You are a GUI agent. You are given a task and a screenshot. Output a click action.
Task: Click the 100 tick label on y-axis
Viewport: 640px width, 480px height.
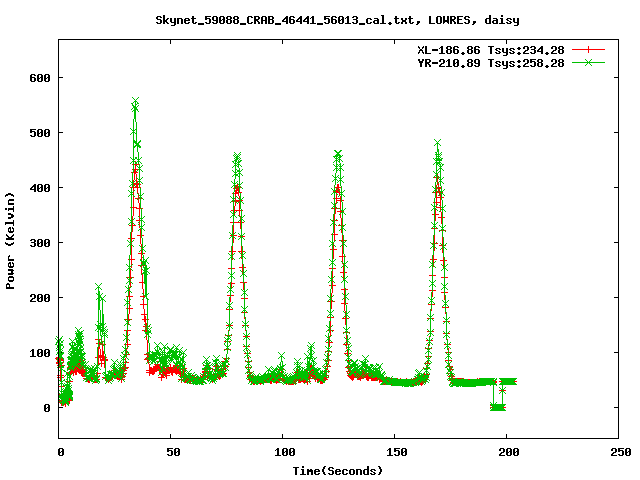click(x=39, y=353)
